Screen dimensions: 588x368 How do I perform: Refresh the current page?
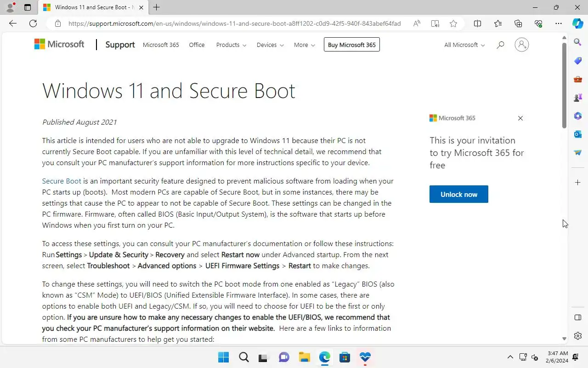(x=33, y=23)
